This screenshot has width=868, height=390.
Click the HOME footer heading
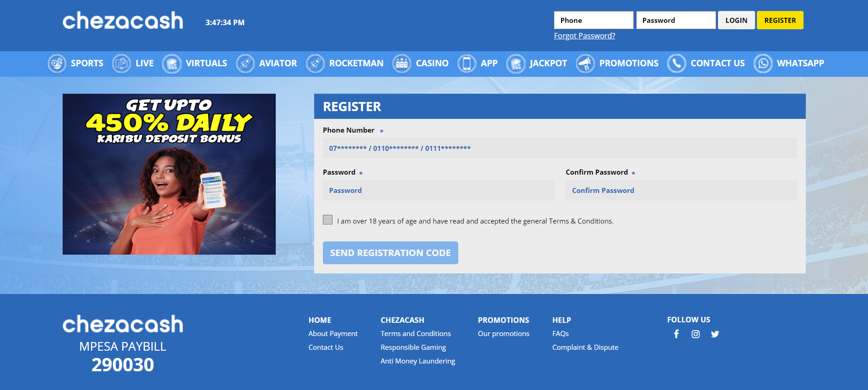click(x=320, y=320)
